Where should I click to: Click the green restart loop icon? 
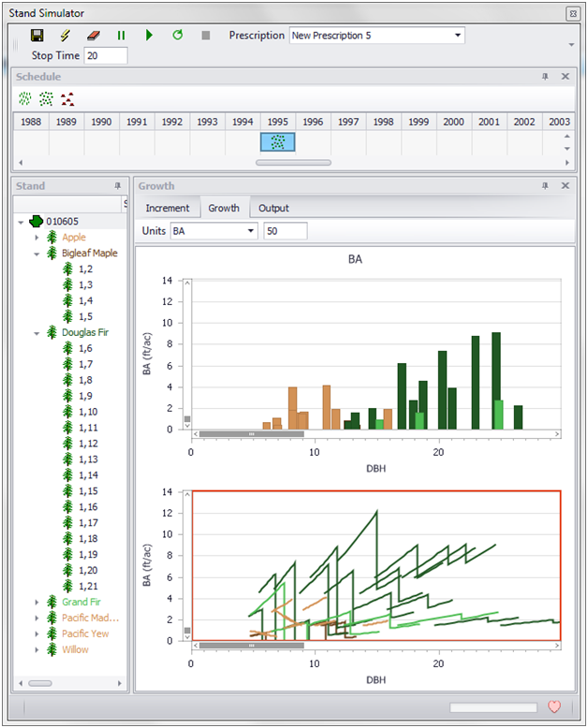pos(177,35)
